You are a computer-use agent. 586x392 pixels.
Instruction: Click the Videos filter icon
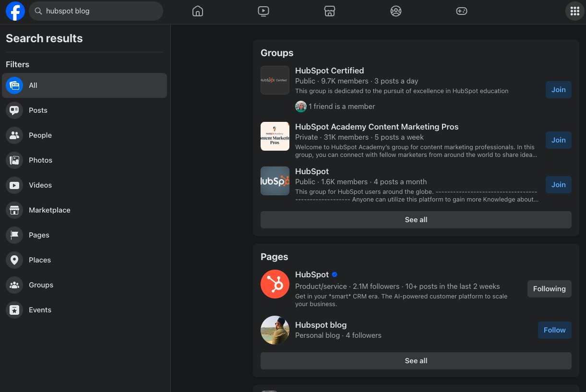(14, 185)
